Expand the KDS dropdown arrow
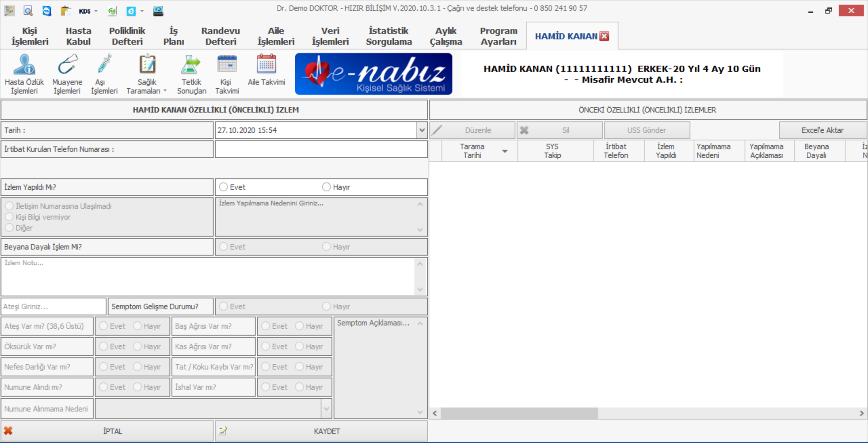This screenshot has width=868, height=443. 96,11
